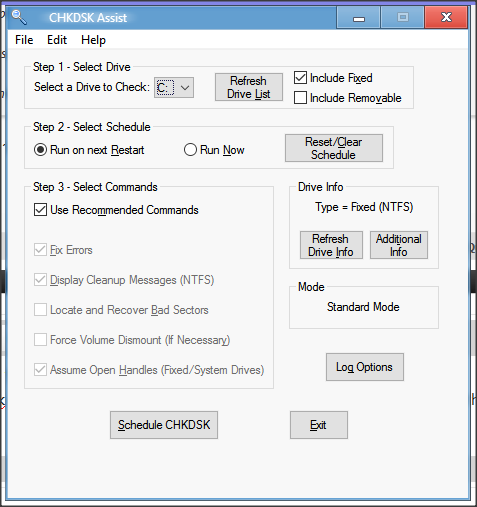The height and width of the screenshot is (507, 477).
Task: Open the Edit menu
Action: [x=57, y=40]
